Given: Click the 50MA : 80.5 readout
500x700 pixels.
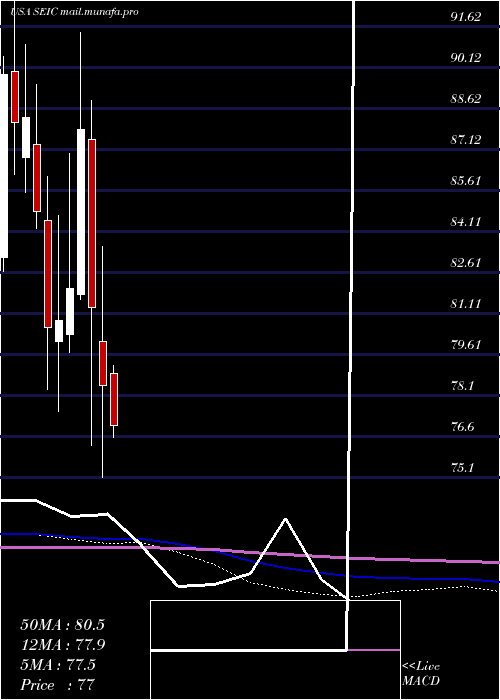Looking at the screenshot, I should coord(62,625).
